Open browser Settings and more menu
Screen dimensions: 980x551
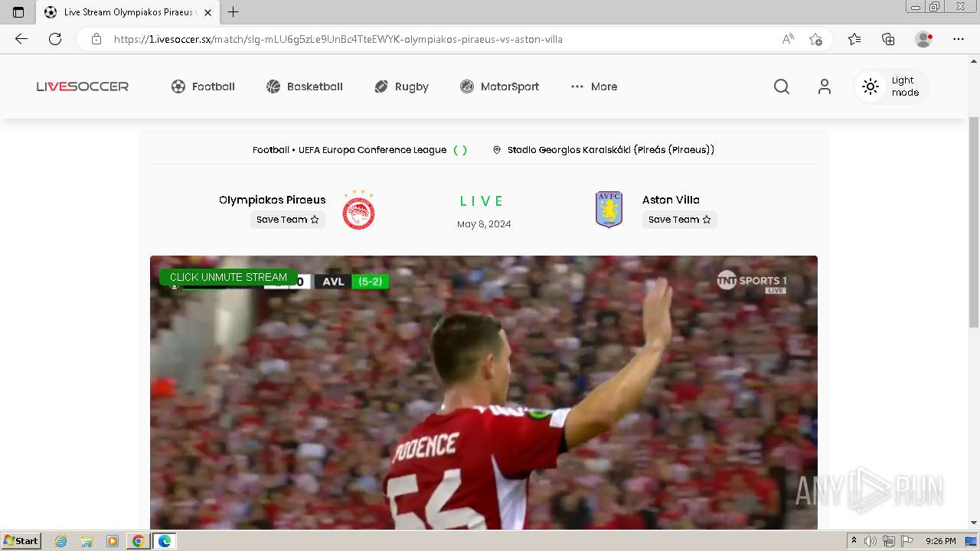coord(959,39)
